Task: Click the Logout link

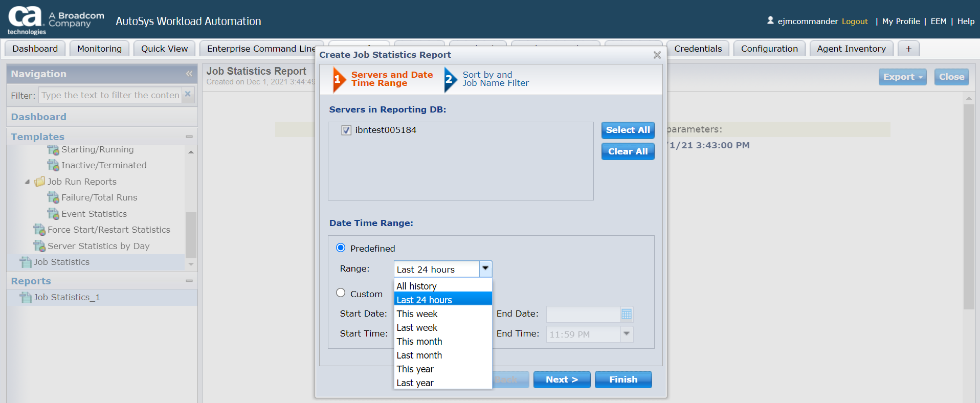Action: (855, 21)
